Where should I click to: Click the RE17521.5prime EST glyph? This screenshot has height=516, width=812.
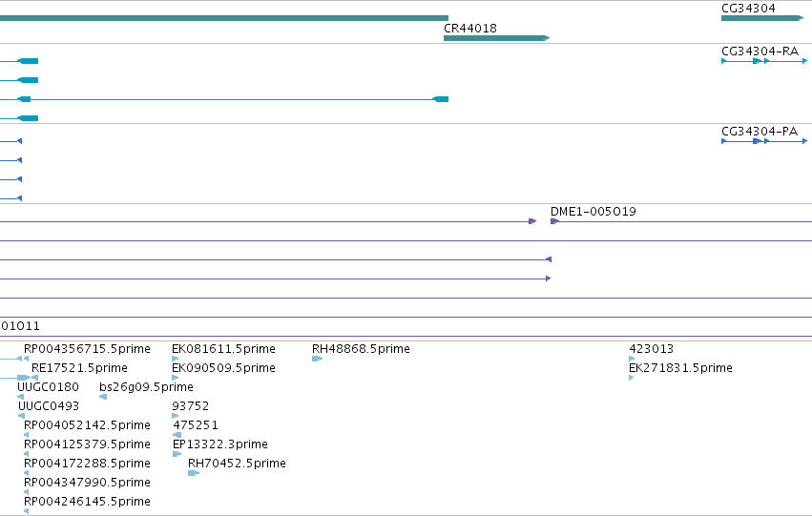point(34,378)
